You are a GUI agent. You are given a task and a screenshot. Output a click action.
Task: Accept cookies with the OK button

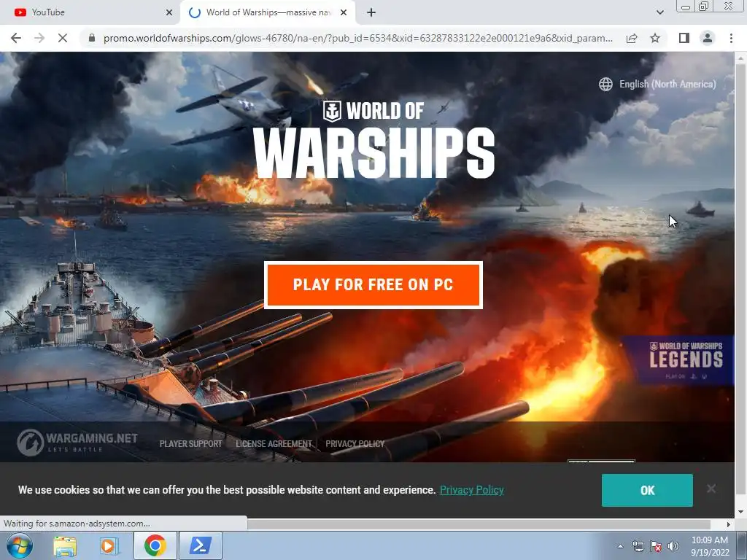pyautogui.click(x=647, y=490)
